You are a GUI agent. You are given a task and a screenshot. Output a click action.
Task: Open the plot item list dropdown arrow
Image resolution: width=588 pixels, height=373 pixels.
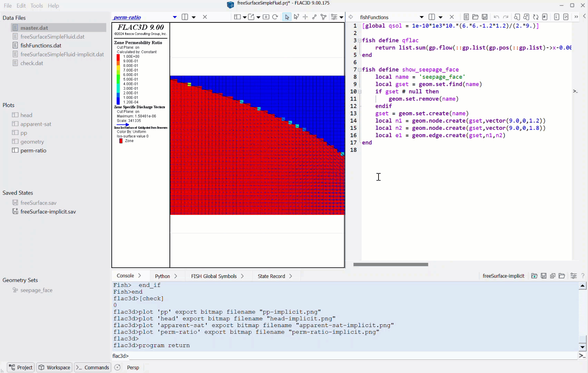coord(175,17)
